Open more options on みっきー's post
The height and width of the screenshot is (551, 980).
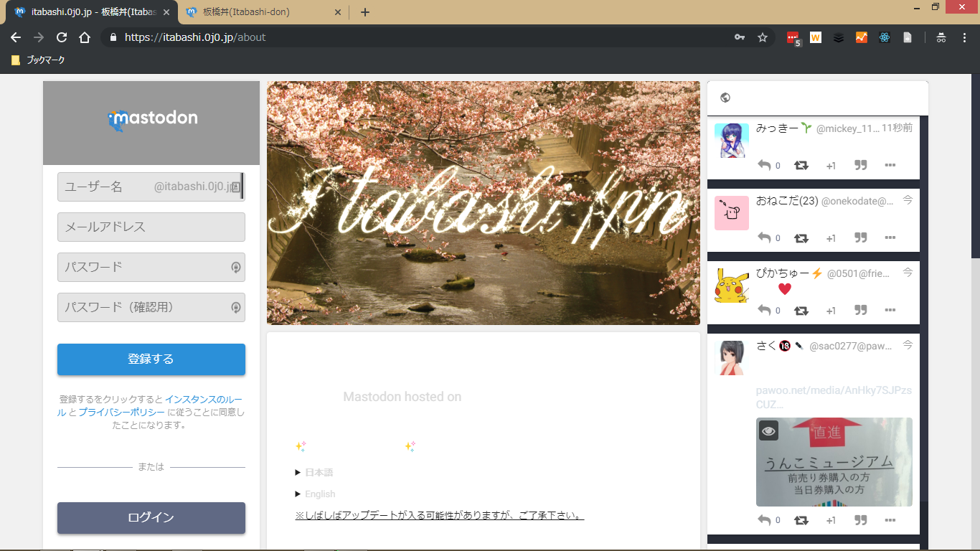tap(890, 165)
